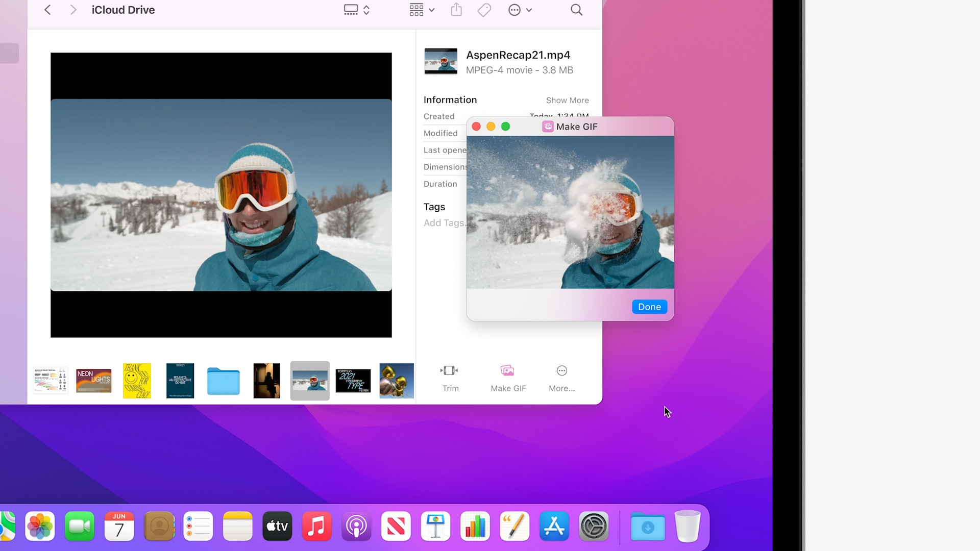This screenshot has width=980, height=551.
Task: Click the green zoom button on Make GIF window
Action: click(506, 126)
